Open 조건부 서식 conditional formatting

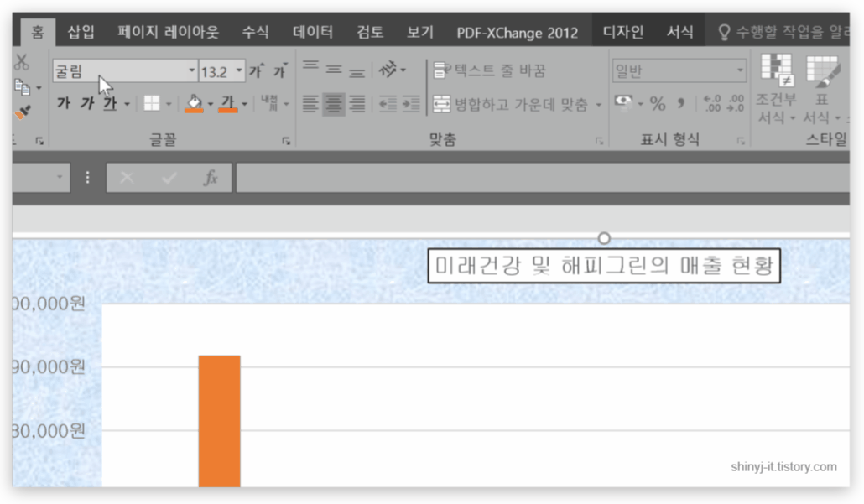[777, 89]
